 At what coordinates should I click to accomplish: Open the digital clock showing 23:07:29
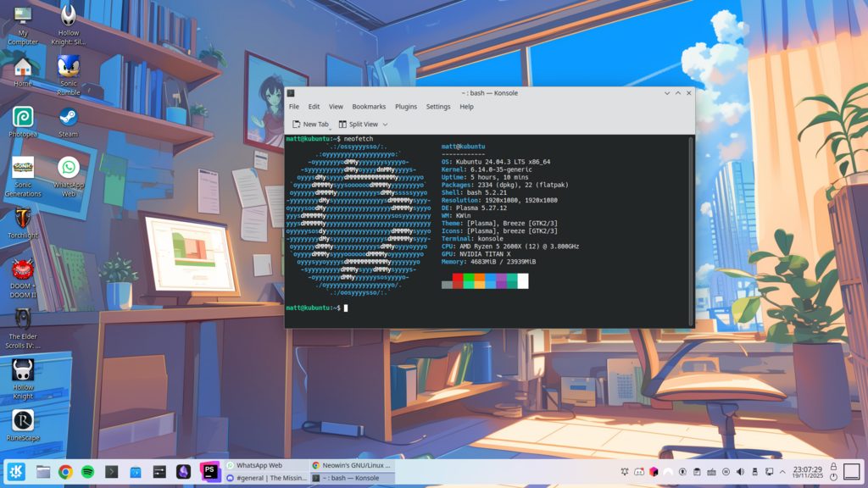pyautogui.click(x=807, y=472)
